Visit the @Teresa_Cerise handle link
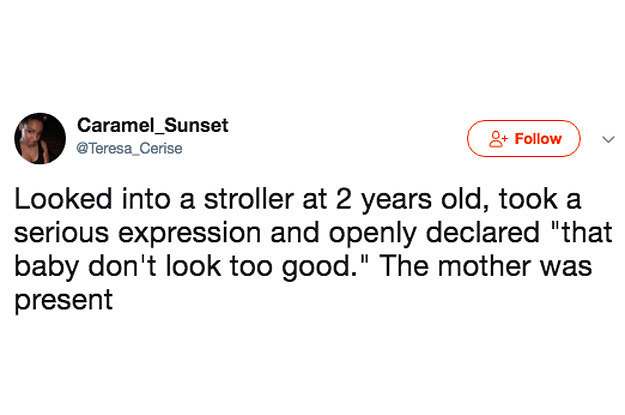The image size is (625, 415). click(129, 148)
